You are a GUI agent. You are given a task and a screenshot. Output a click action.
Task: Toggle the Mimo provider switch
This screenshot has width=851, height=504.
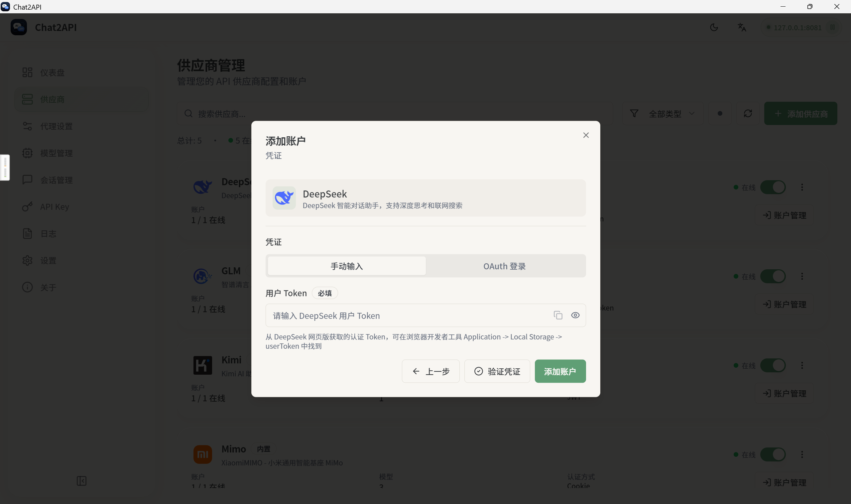(x=773, y=454)
